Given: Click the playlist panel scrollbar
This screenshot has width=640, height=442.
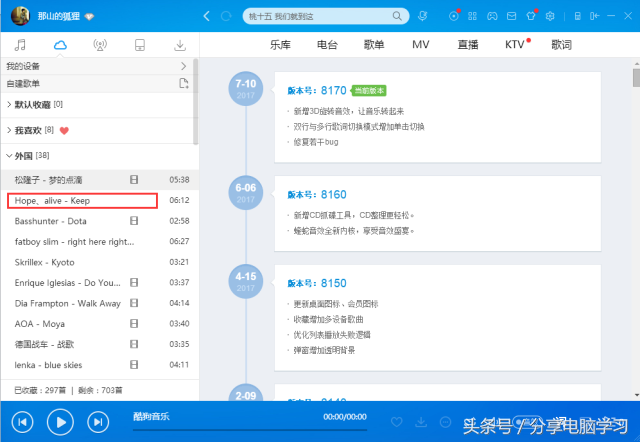Looking at the screenshot, I should coord(196,102).
